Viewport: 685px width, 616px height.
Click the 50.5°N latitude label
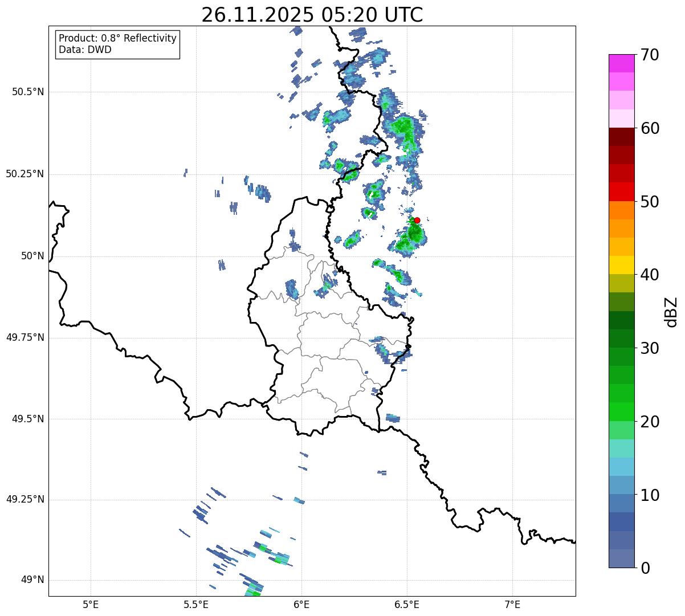click(28, 92)
